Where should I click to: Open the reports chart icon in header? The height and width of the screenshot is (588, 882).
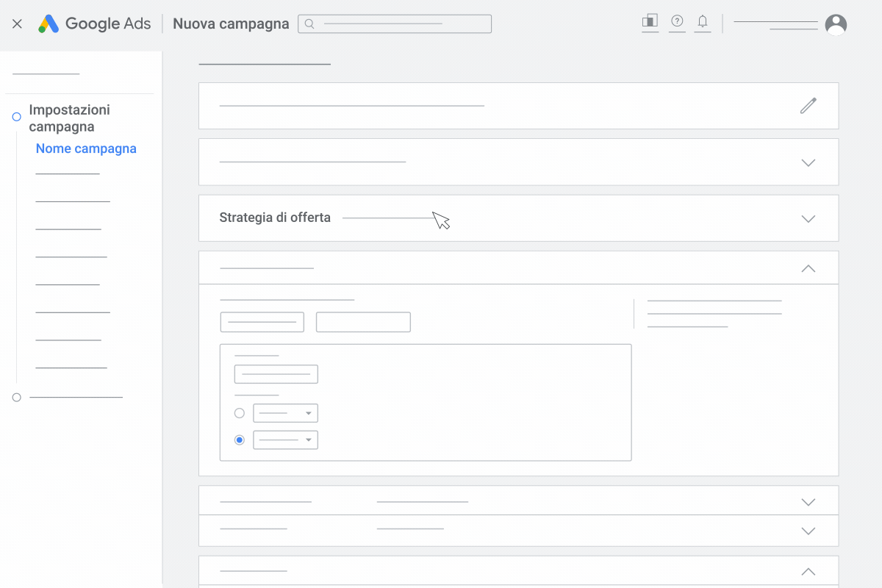(650, 21)
